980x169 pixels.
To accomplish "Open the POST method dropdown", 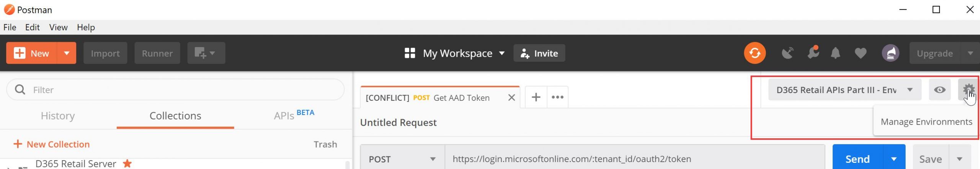I will (402, 159).
